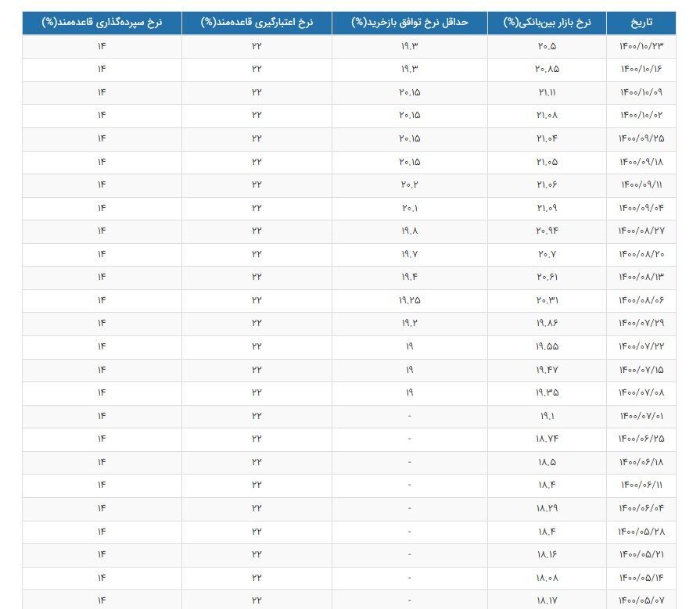This screenshot has width=700, height=609.
Task: Click the interbank rate value ۲۱.۰۹
Action: pyautogui.click(x=547, y=207)
